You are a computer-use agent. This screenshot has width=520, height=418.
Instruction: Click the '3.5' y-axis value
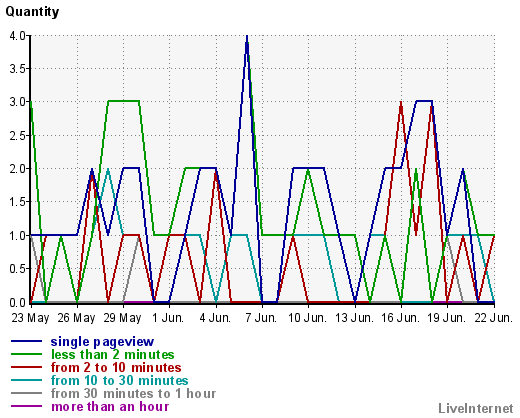click(18, 69)
